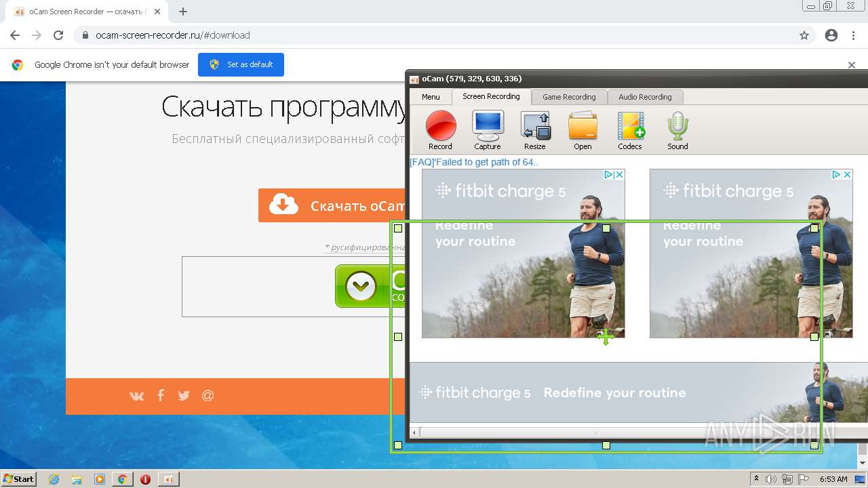Viewport: 868px width, 488px height.
Task: Select the oCam Screen Recorder browser tab
Action: coord(85,12)
